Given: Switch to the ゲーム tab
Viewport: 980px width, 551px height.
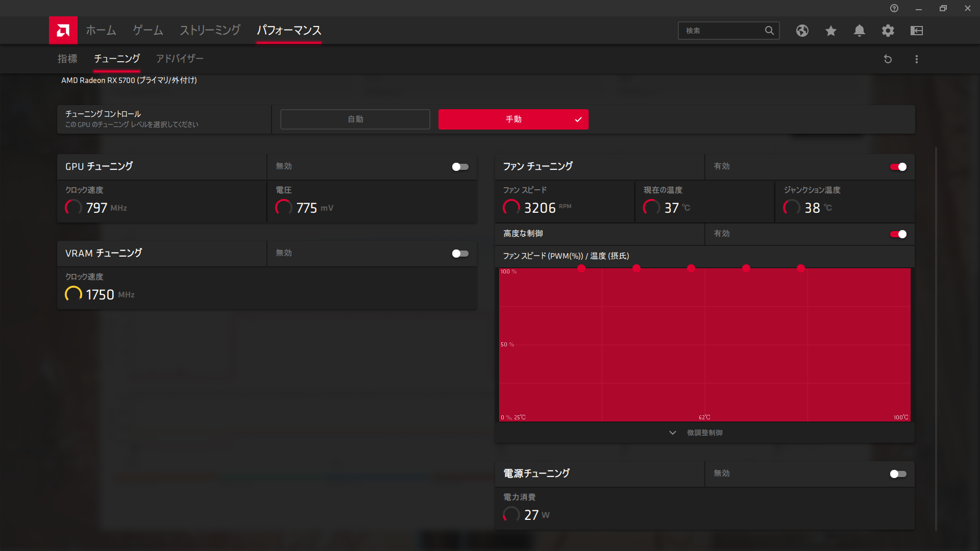Looking at the screenshot, I should (x=148, y=31).
